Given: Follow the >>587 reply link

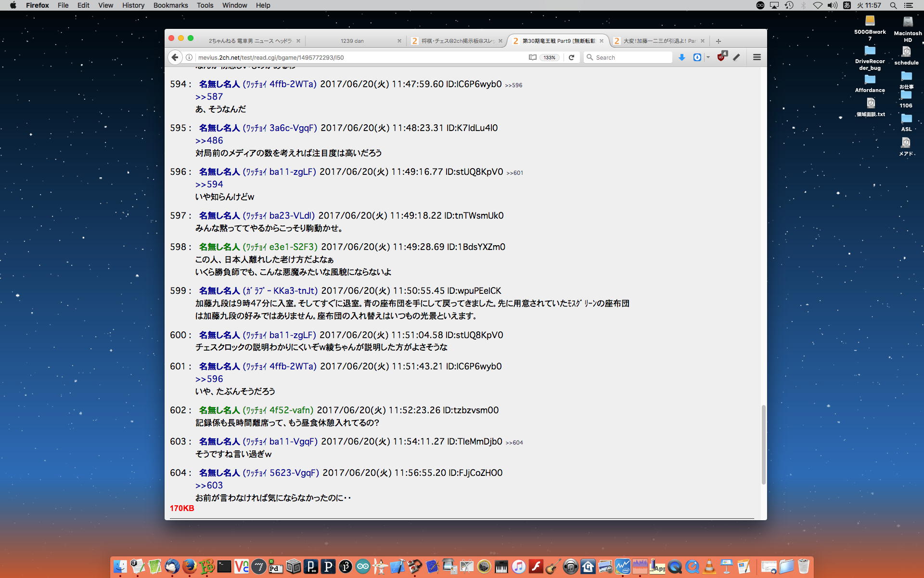Looking at the screenshot, I should coord(209,97).
